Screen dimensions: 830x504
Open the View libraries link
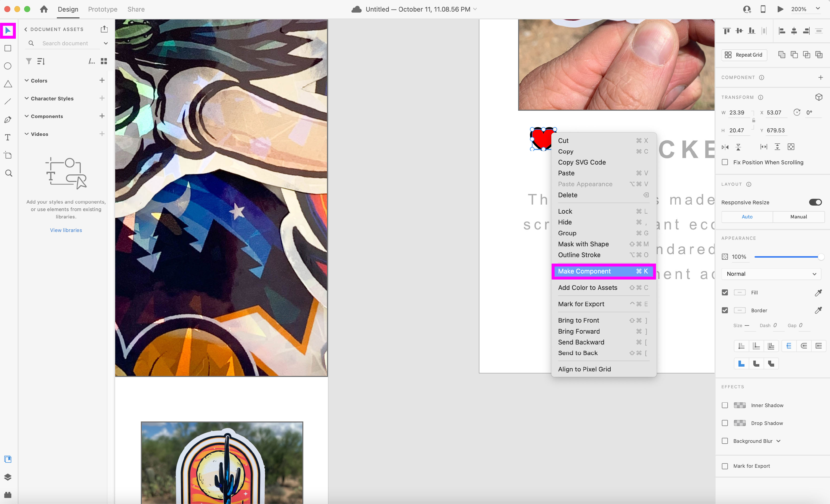pyautogui.click(x=66, y=230)
